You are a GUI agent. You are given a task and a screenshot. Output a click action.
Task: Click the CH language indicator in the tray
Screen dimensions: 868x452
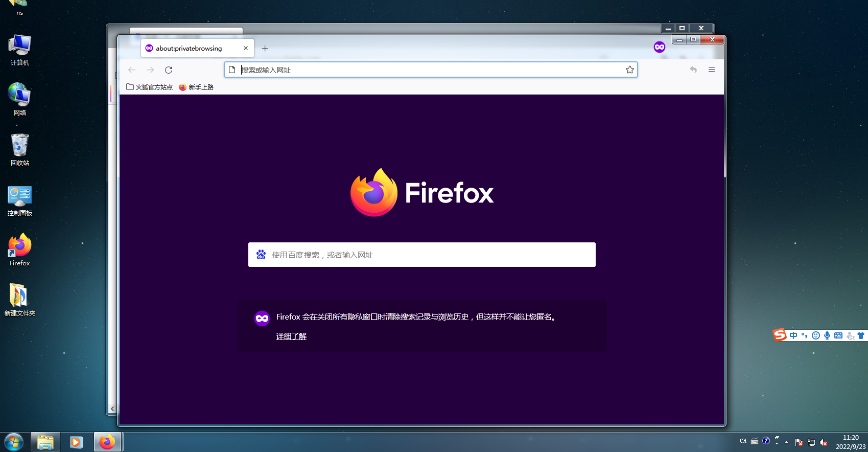pos(743,441)
